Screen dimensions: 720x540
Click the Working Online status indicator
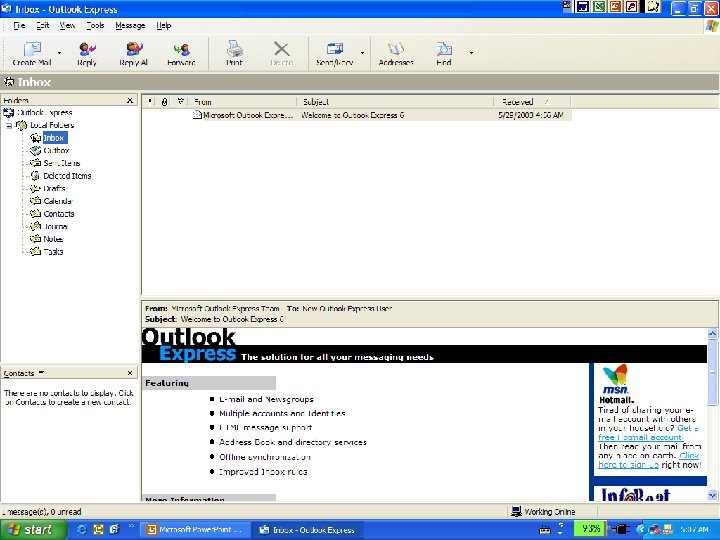click(544, 512)
